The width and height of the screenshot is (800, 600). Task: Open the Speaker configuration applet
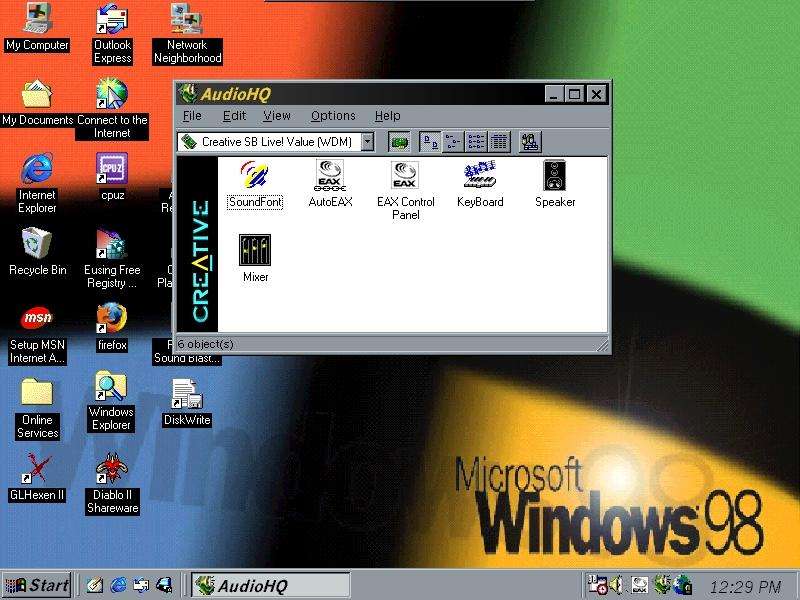[555, 184]
